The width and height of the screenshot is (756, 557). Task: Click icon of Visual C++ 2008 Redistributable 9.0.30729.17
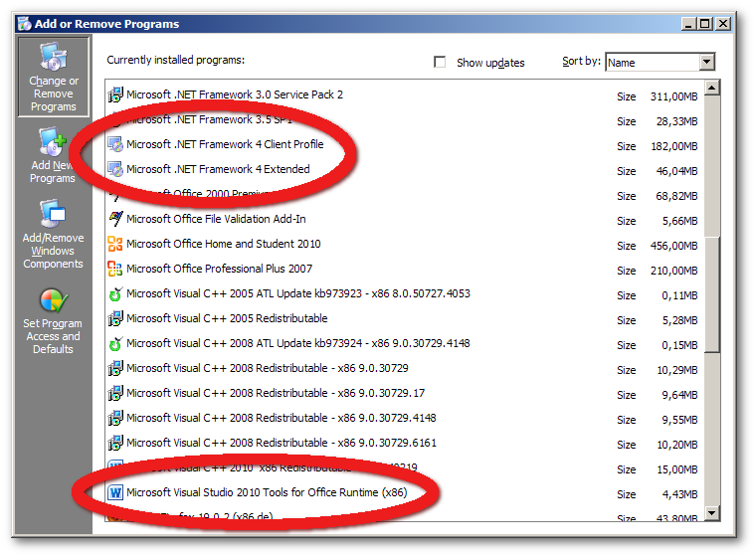115,393
